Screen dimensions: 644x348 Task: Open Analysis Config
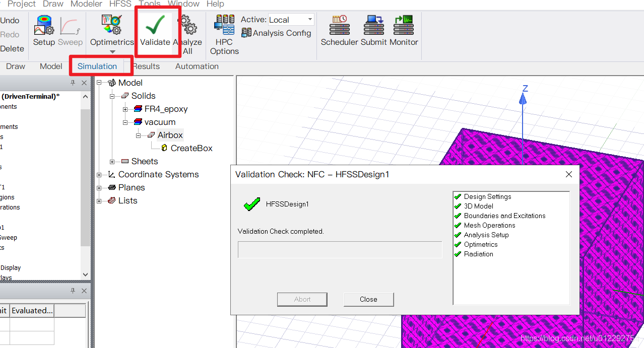276,33
